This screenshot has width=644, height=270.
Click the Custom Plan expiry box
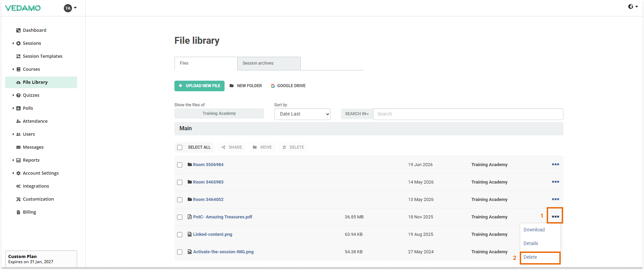(41, 259)
